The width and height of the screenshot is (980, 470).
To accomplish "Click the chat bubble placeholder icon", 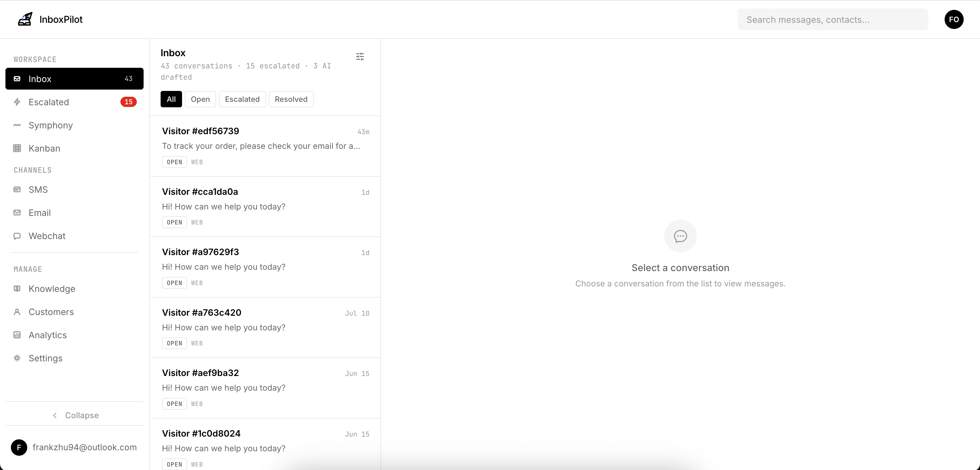I will (x=680, y=236).
